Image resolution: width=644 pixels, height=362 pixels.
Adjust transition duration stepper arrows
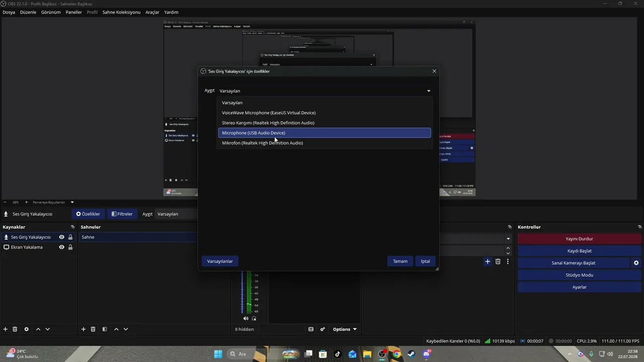[x=508, y=250]
